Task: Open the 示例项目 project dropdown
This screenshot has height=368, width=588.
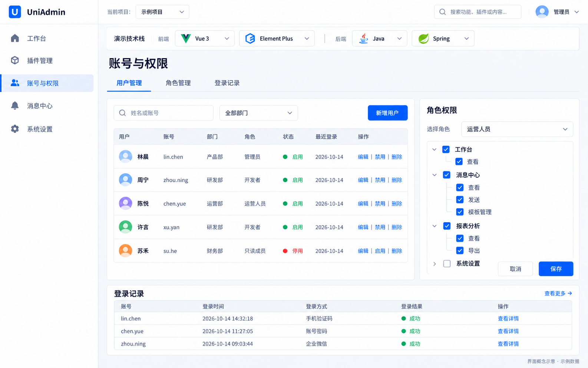Action: [162, 12]
